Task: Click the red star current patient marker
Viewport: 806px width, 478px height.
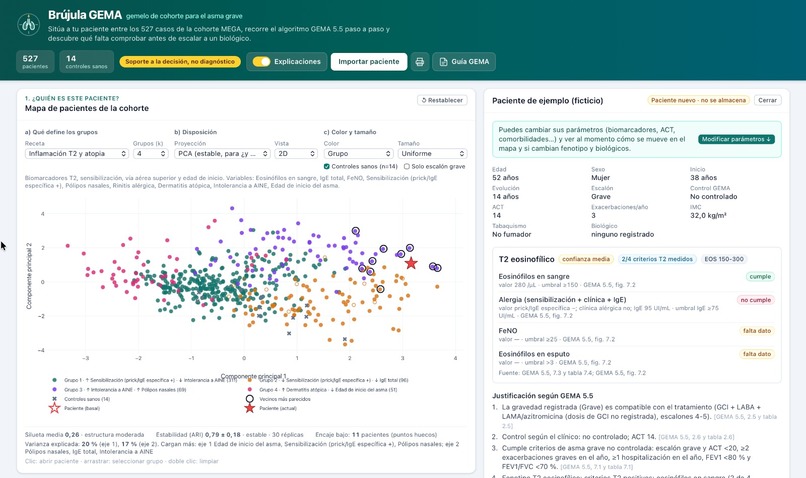Action: (411, 264)
